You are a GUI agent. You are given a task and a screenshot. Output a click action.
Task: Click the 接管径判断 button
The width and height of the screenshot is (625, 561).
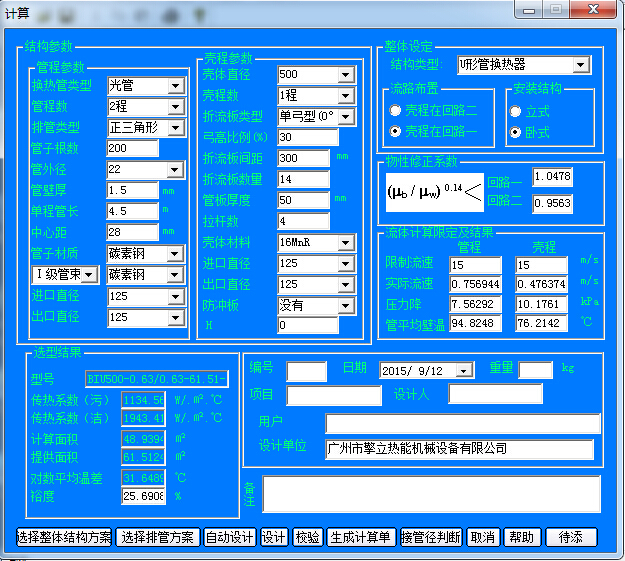pos(431,537)
